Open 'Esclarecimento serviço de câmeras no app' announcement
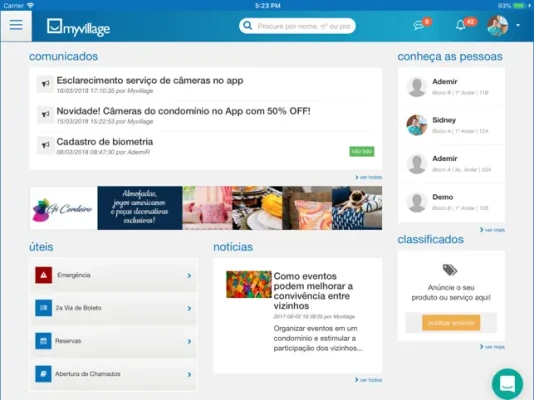The height and width of the screenshot is (400, 534). [150, 81]
